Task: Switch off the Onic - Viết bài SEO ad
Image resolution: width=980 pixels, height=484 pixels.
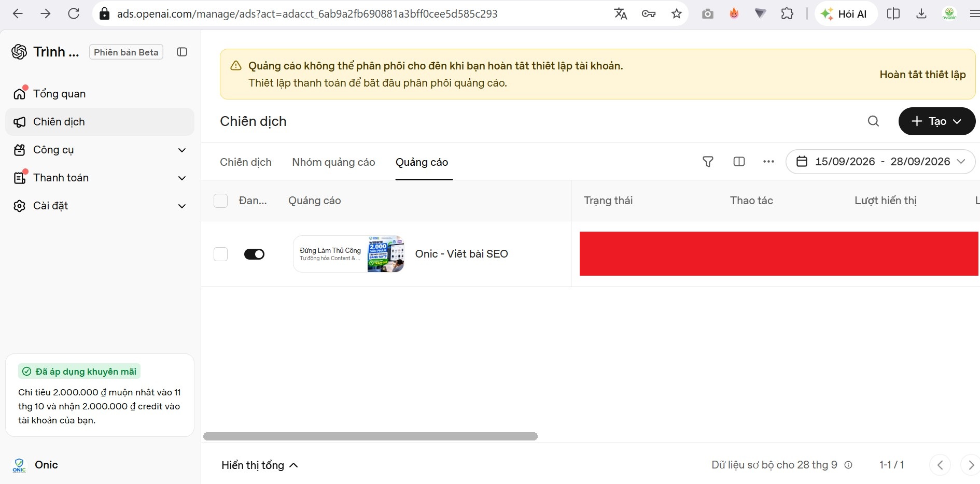Action: (254, 254)
